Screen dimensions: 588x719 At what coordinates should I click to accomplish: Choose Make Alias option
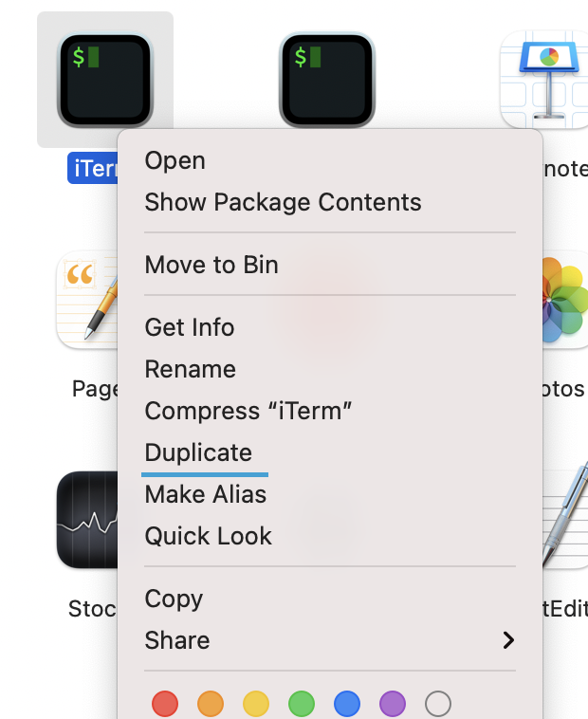[205, 494]
